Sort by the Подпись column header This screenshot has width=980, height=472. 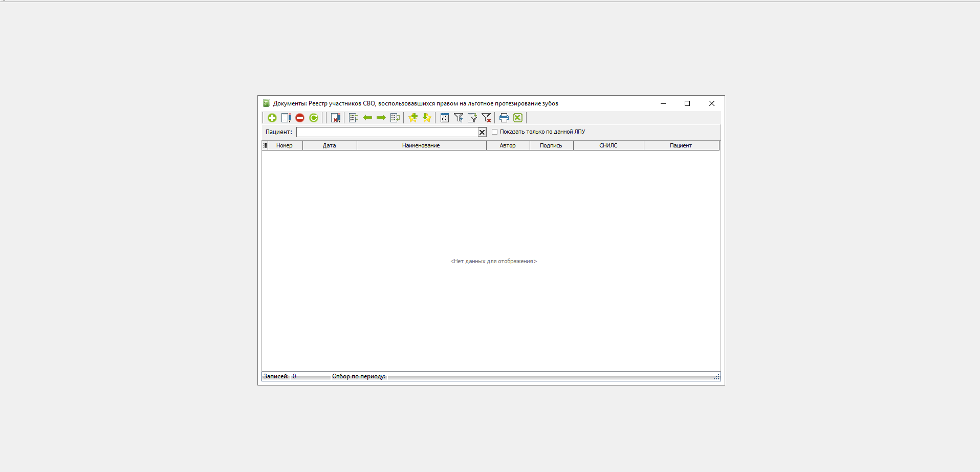(x=551, y=145)
